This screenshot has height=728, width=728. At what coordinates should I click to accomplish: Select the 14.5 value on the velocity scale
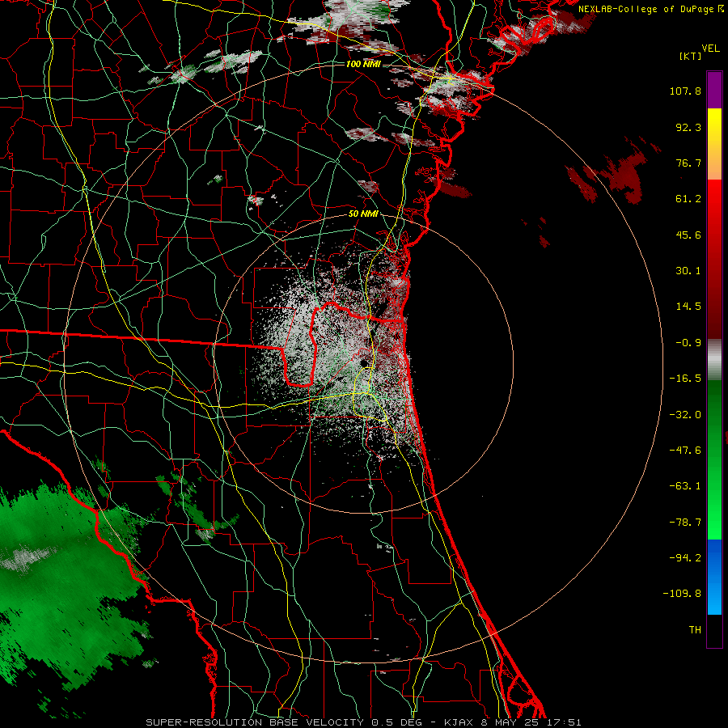[688, 307]
